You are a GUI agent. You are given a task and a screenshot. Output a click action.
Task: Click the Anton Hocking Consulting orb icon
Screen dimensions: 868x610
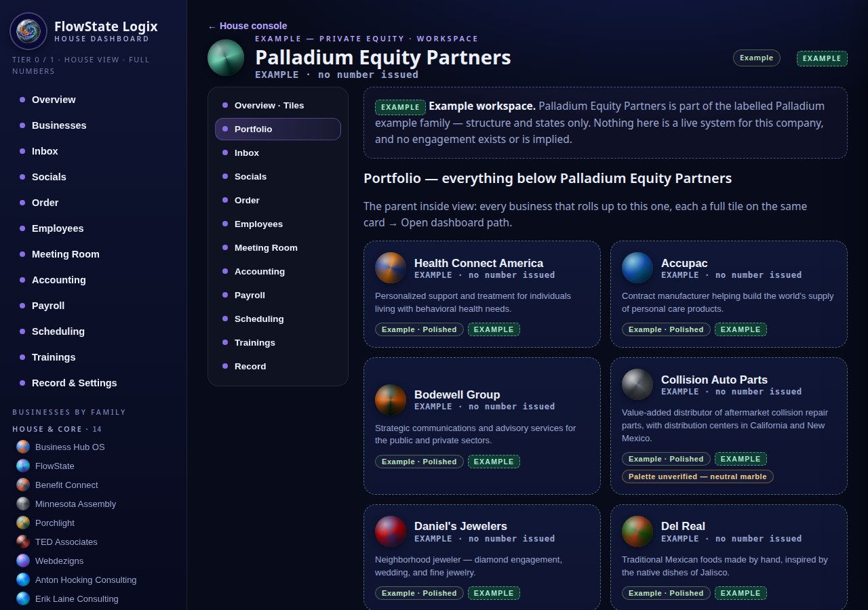coord(23,579)
